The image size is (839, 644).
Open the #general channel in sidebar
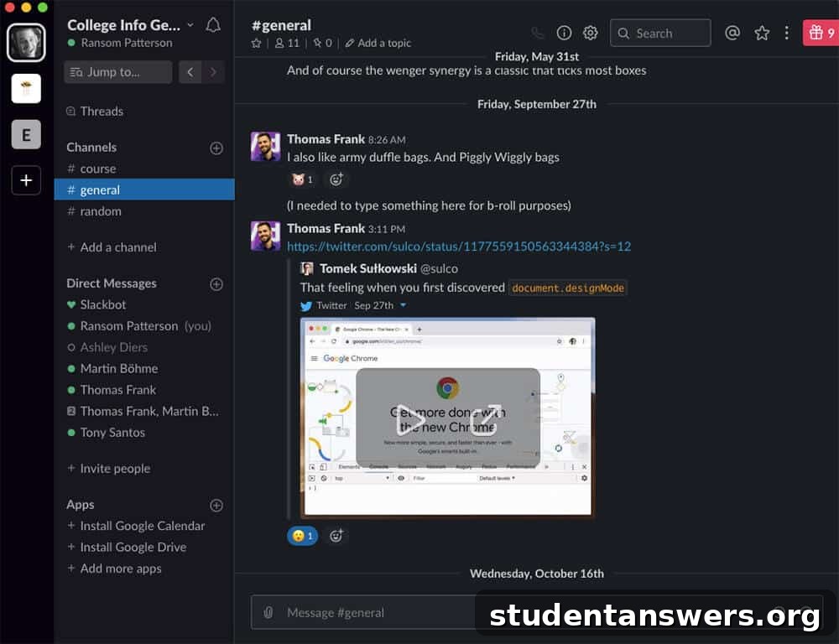[x=144, y=190]
